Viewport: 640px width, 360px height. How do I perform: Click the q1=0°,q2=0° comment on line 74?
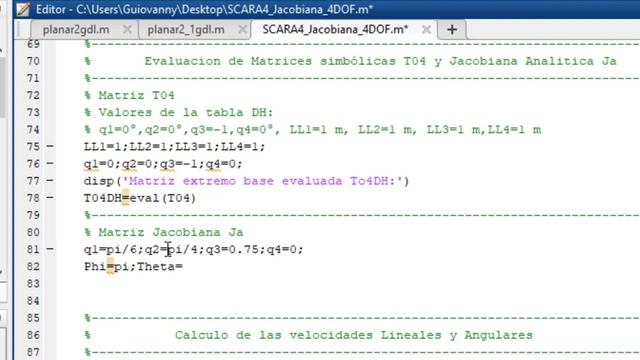(312, 130)
